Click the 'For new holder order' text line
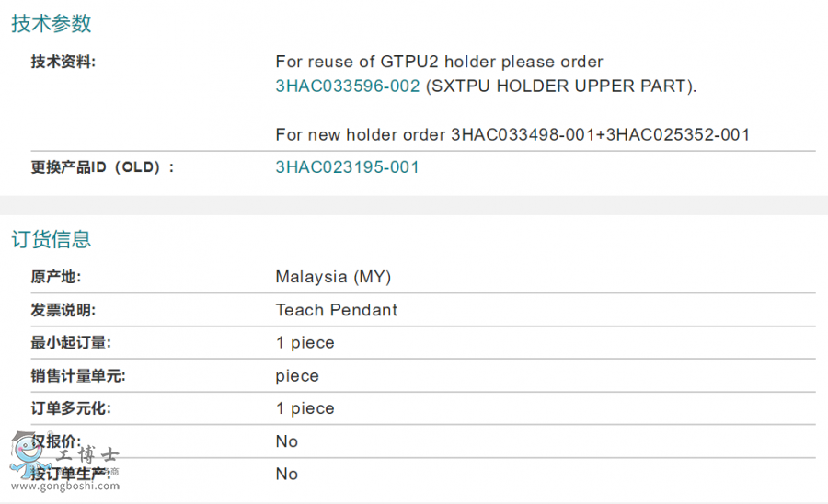The height and width of the screenshot is (504, 828). (512, 134)
